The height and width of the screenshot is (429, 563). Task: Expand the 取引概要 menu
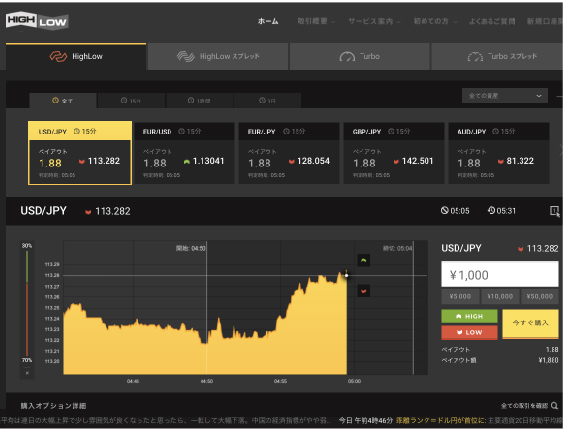316,21
